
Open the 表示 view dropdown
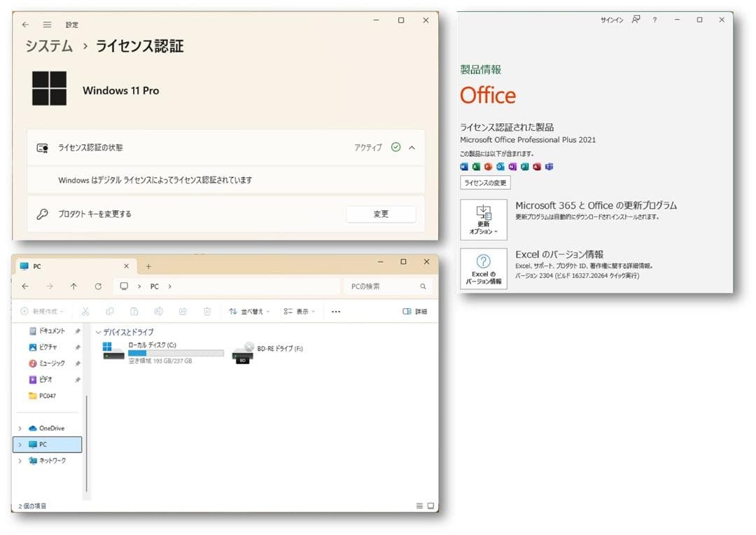[x=297, y=311]
